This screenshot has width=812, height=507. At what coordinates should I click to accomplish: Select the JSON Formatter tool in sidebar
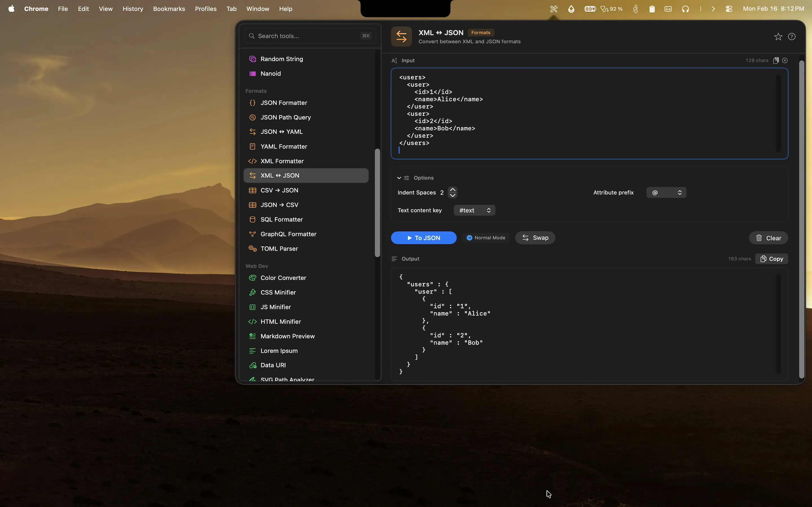point(284,103)
